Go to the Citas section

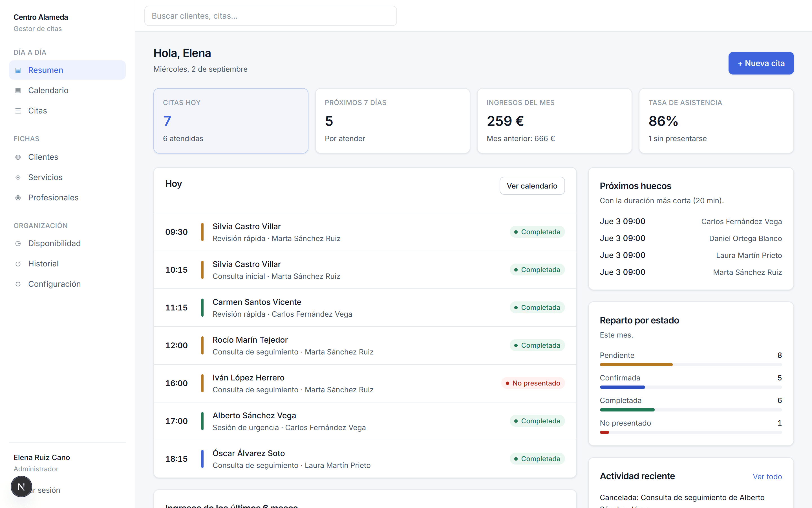click(67, 111)
